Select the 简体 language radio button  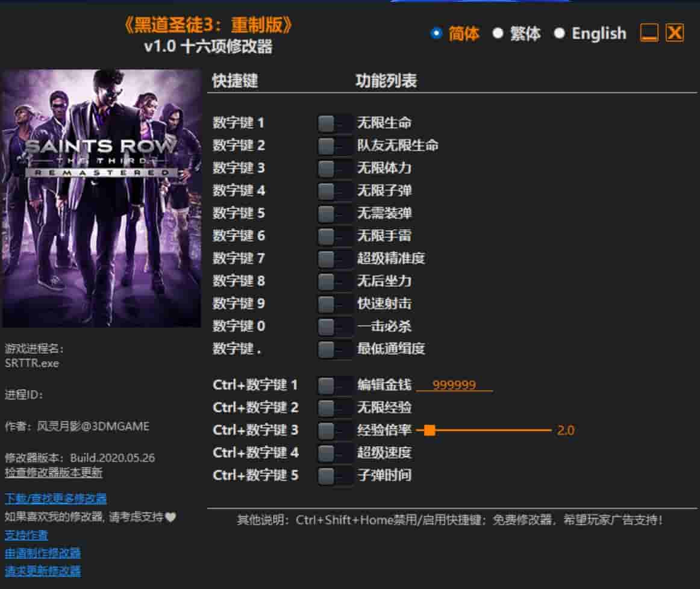coord(436,34)
